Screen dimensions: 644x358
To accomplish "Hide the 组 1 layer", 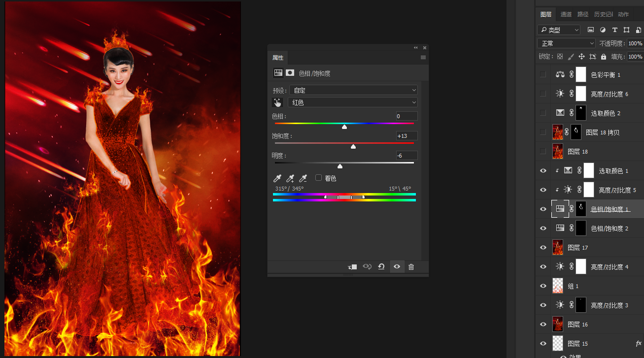I will click(543, 286).
